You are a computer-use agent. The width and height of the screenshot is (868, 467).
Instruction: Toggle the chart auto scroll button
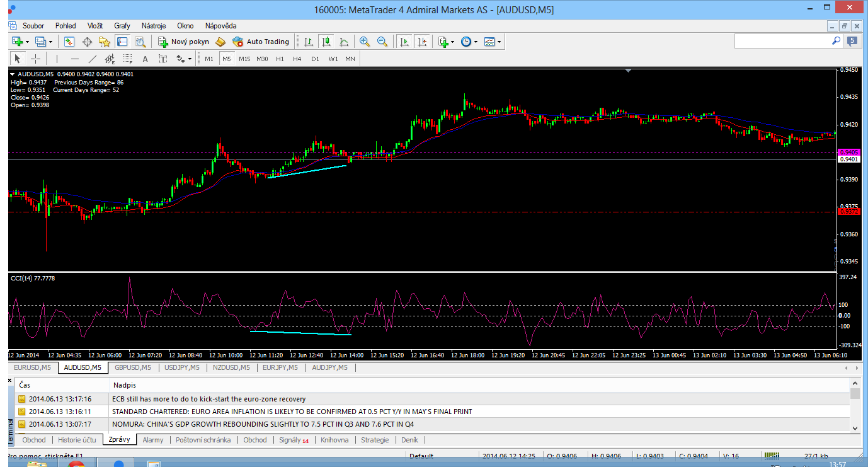pos(404,42)
